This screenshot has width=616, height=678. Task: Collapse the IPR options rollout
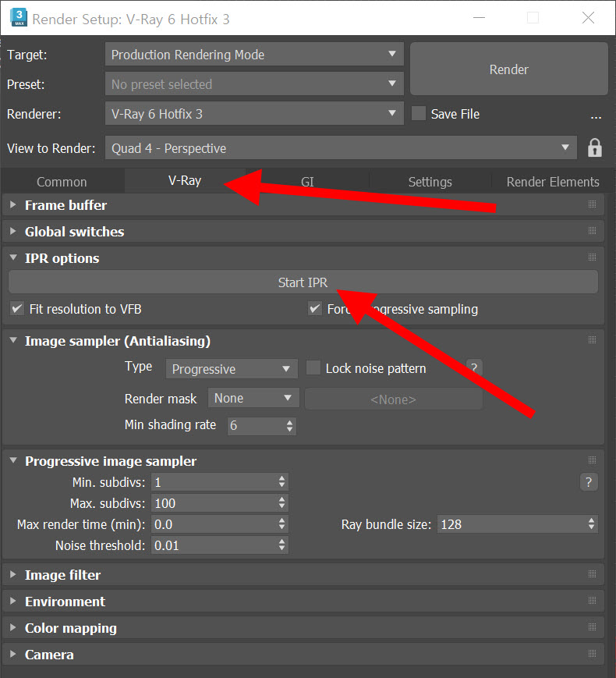coord(13,257)
